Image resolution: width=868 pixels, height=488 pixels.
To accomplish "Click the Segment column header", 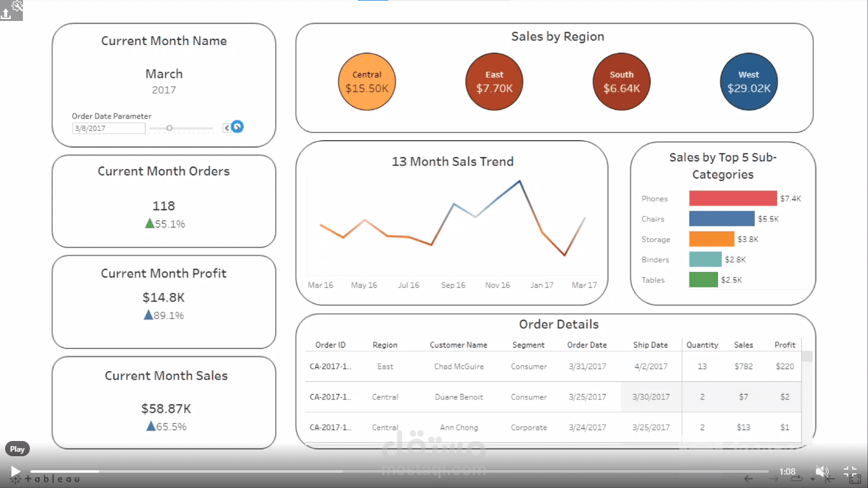I will pyautogui.click(x=529, y=345).
